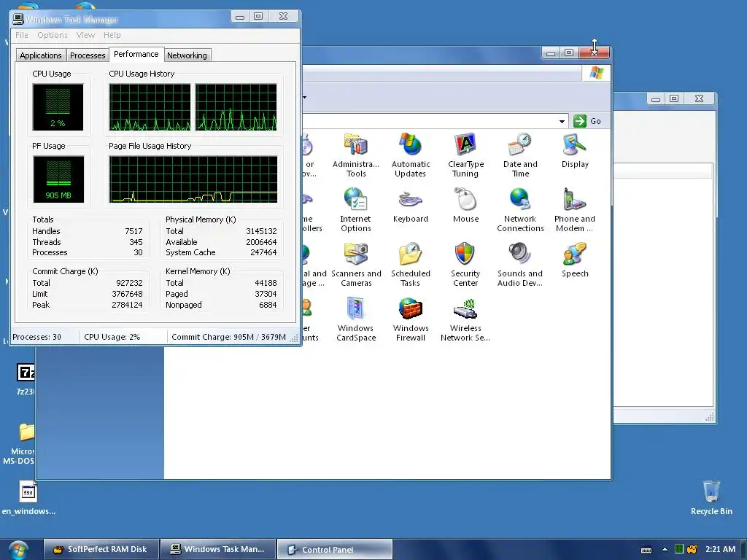
Task: Click the status bar Commit Charge 905M / 3679M
Action: (228, 337)
